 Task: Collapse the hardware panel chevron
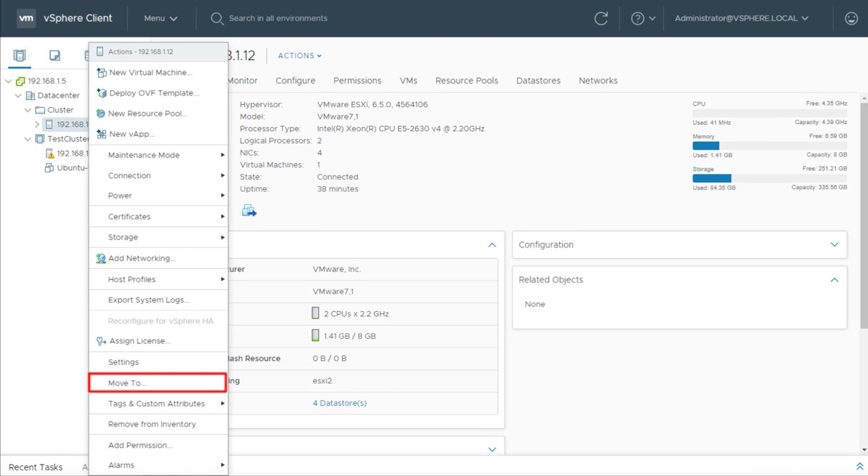[492, 245]
